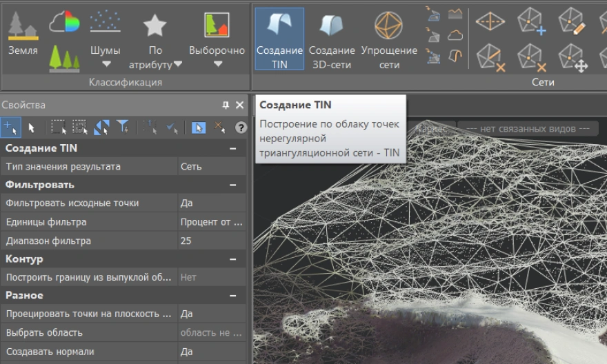Click the mesh move icon with arrows
Image resolution: width=607 pixels, height=364 pixels.
571,57
